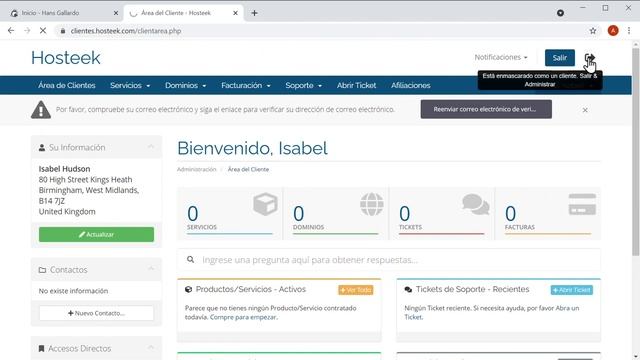Click the Administración breadcrumb link

(x=196, y=169)
